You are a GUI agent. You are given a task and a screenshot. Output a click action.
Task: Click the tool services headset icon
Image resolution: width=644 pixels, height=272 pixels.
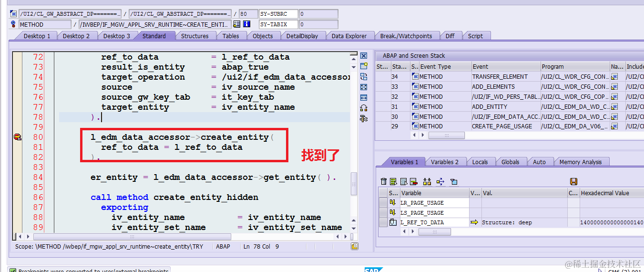[364, 108]
